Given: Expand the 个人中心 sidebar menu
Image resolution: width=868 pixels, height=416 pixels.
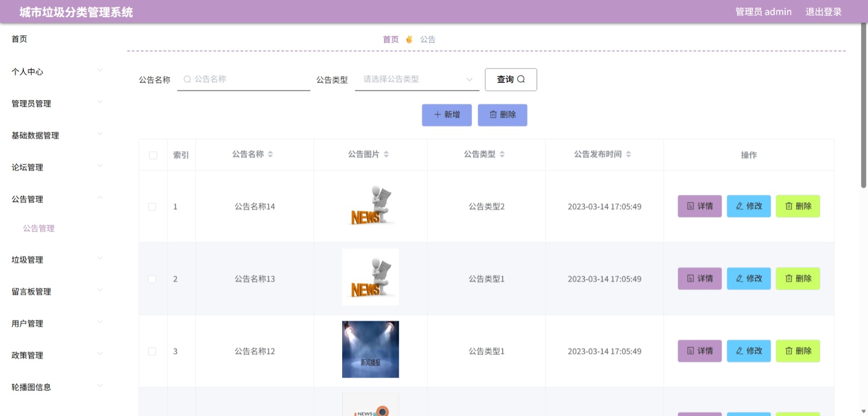Looking at the screenshot, I should pyautogui.click(x=57, y=71).
